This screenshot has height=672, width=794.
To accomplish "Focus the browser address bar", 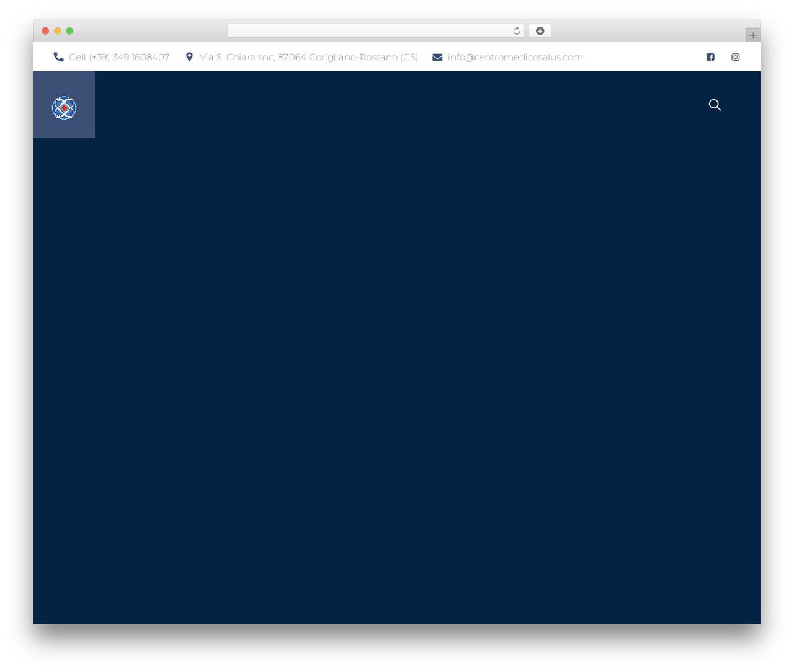I will tap(375, 31).
